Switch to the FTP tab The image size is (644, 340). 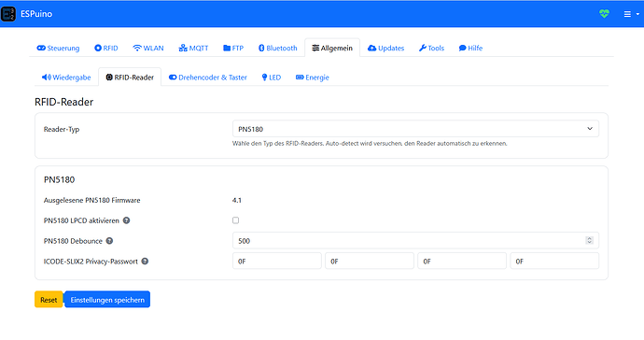[x=233, y=48]
